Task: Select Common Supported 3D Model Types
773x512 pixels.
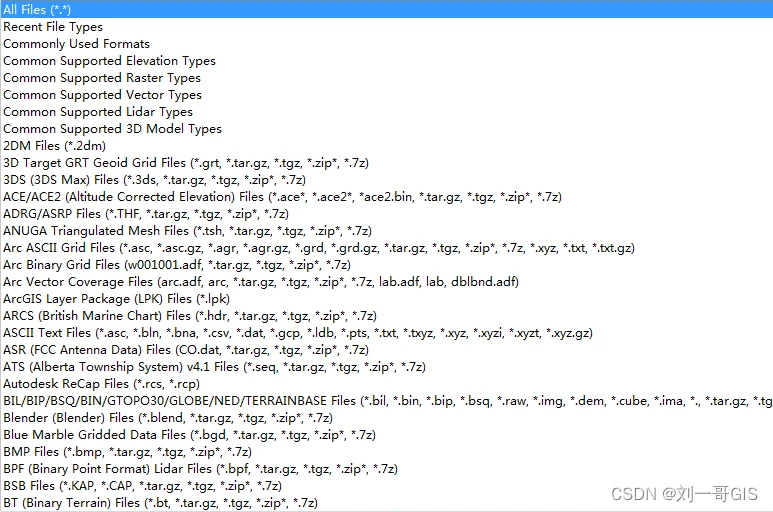Action: click(x=386, y=129)
